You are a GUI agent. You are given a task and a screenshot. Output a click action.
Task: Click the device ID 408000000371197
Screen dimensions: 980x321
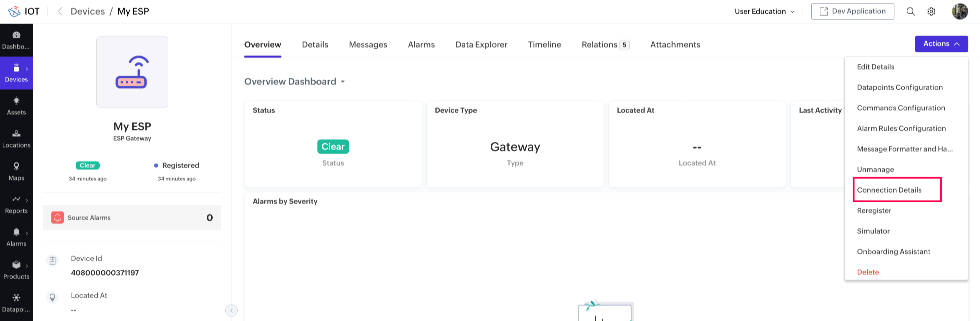(105, 273)
